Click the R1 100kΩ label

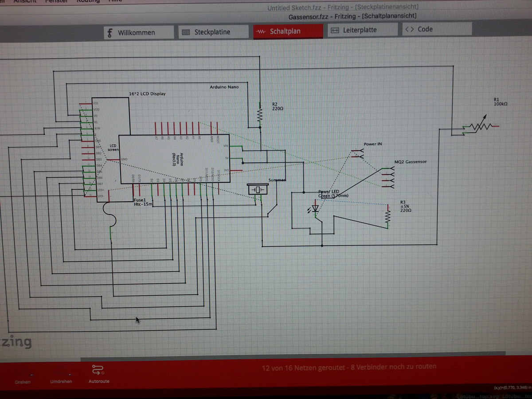[501, 102]
